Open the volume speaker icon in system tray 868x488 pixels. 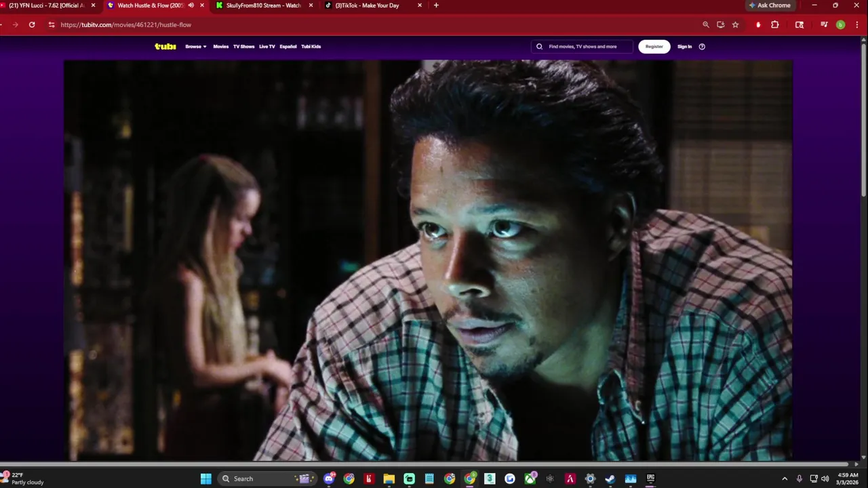pos(825,479)
